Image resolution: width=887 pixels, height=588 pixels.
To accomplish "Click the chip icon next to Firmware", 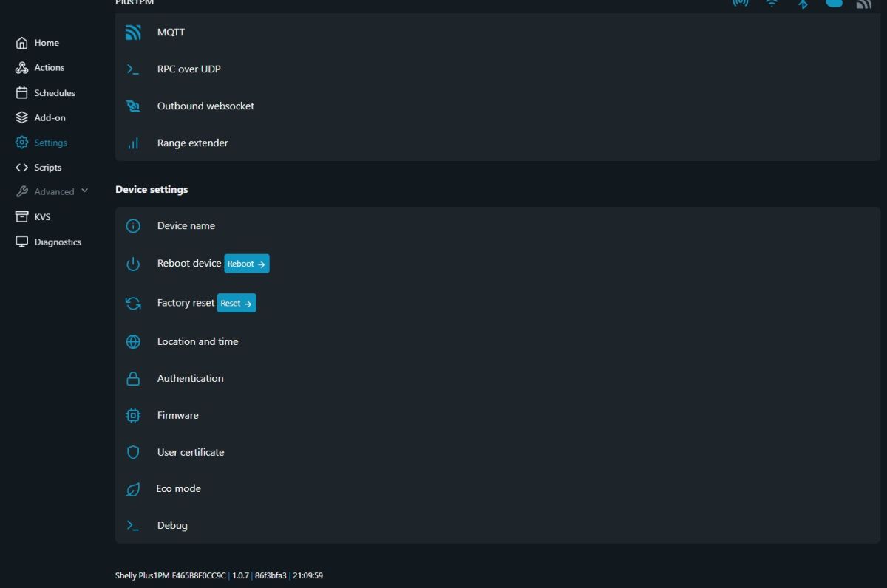I will click(x=133, y=416).
